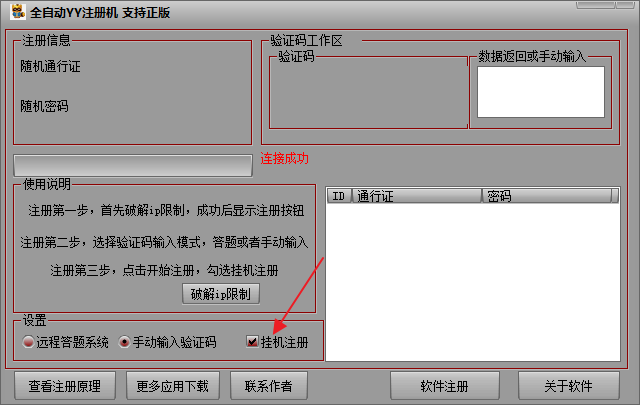Click the 随机通行证 label

(50, 66)
